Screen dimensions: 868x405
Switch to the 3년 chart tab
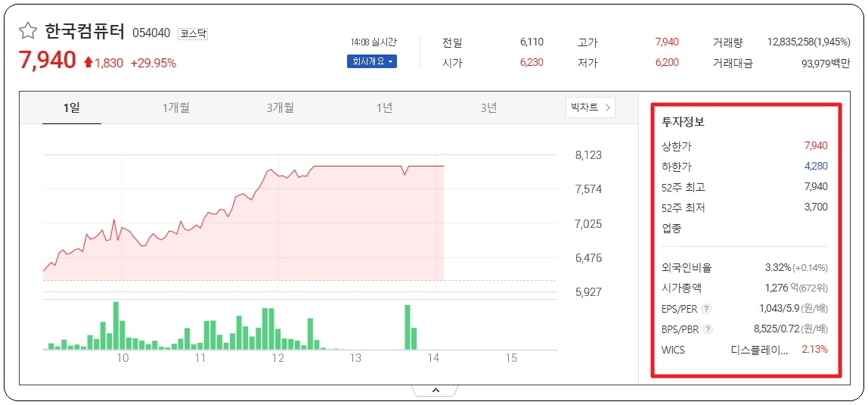[x=488, y=107]
